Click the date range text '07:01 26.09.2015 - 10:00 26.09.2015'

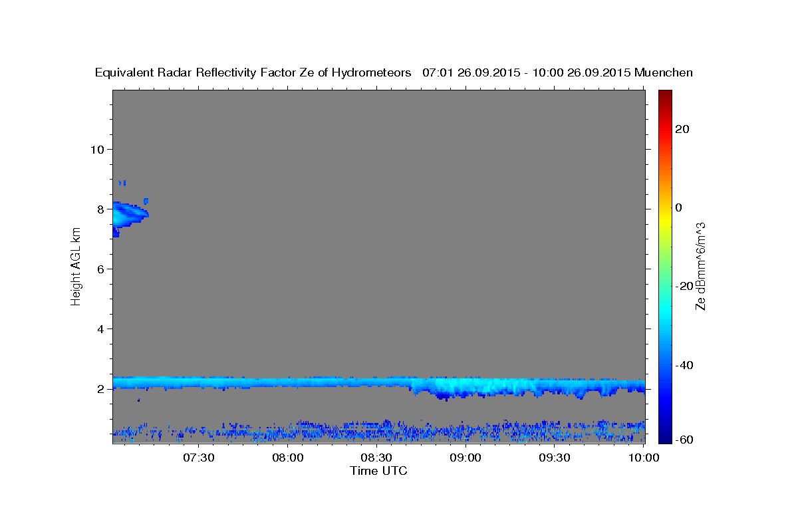[x=527, y=73]
